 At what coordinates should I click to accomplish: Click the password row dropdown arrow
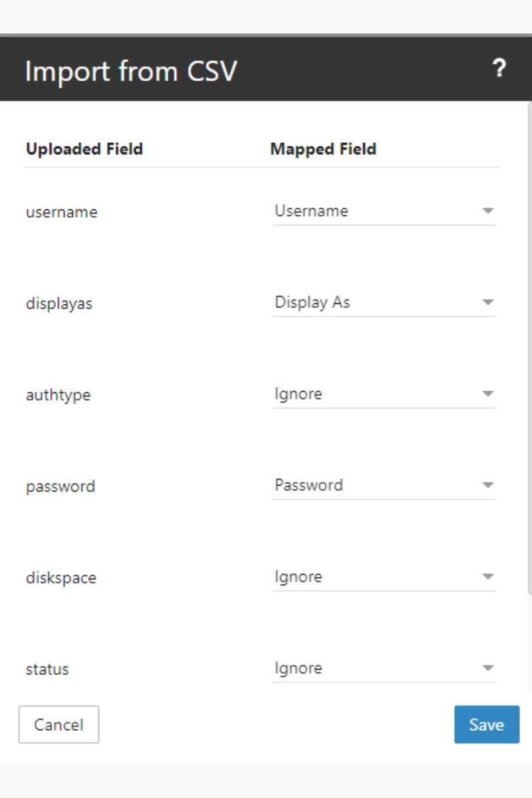click(x=488, y=485)
